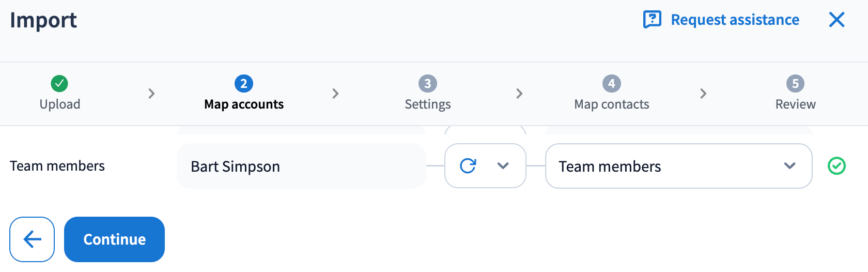The height and width of the screenshot is (272, 868).
Task: Close the Import dialog
Action: tap(836, 20)
